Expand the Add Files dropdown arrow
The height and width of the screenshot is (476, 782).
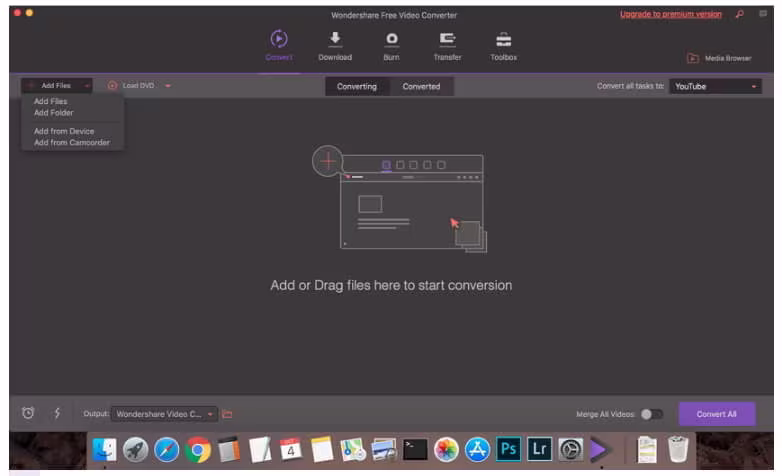click(x=87, y=86)
